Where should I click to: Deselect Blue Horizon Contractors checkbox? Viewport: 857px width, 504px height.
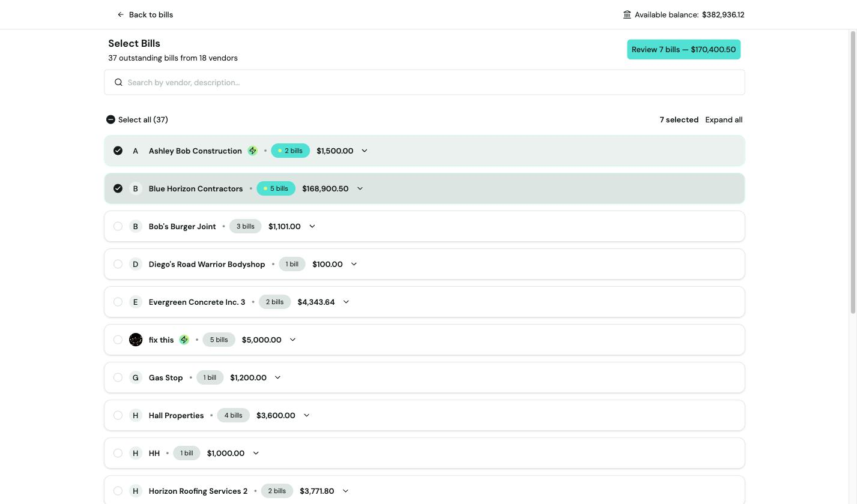tap(118, 188)
